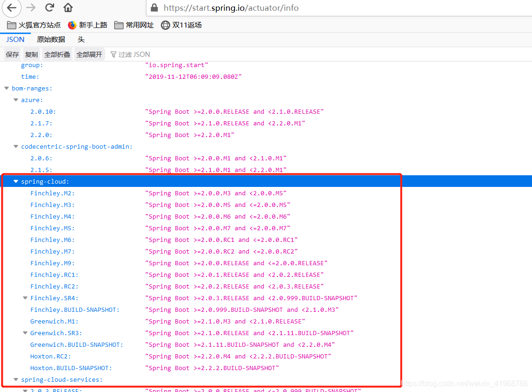Switch to the JSON tab

pyautogui.click(x=15, y=39)
